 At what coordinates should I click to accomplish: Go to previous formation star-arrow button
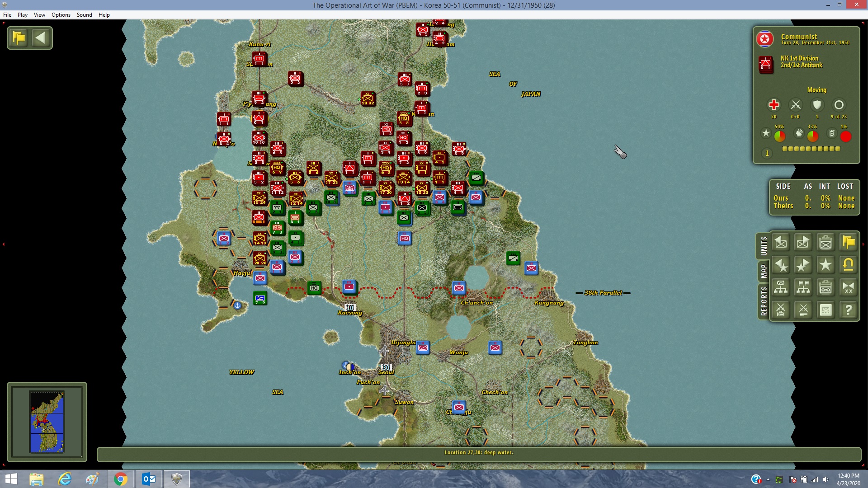point(781,265)
